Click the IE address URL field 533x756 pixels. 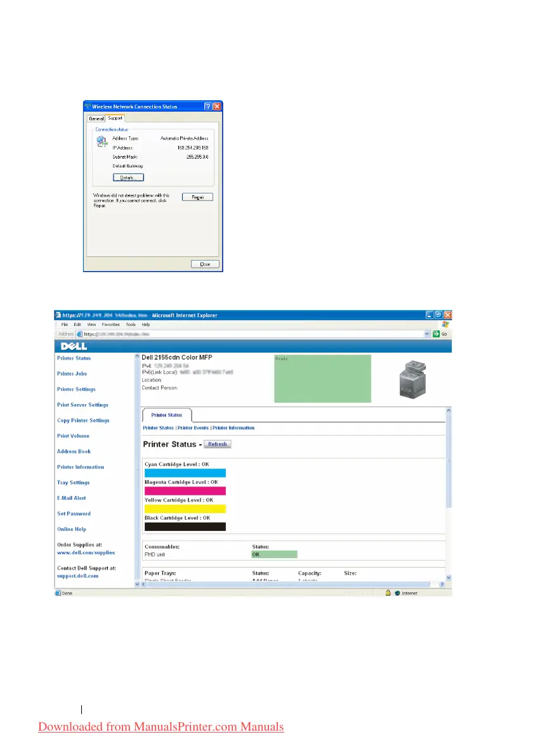[253, 334]
